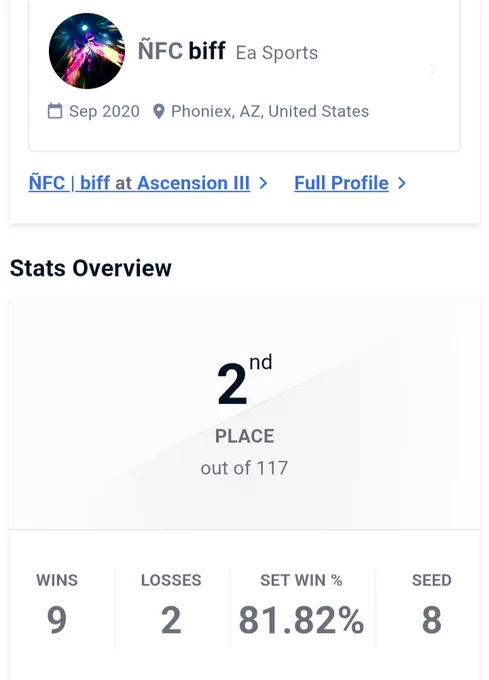This screenshot has height=680, width=489.
Task: Click the faint arrow on player card
Action: click(x=432, y=70)
